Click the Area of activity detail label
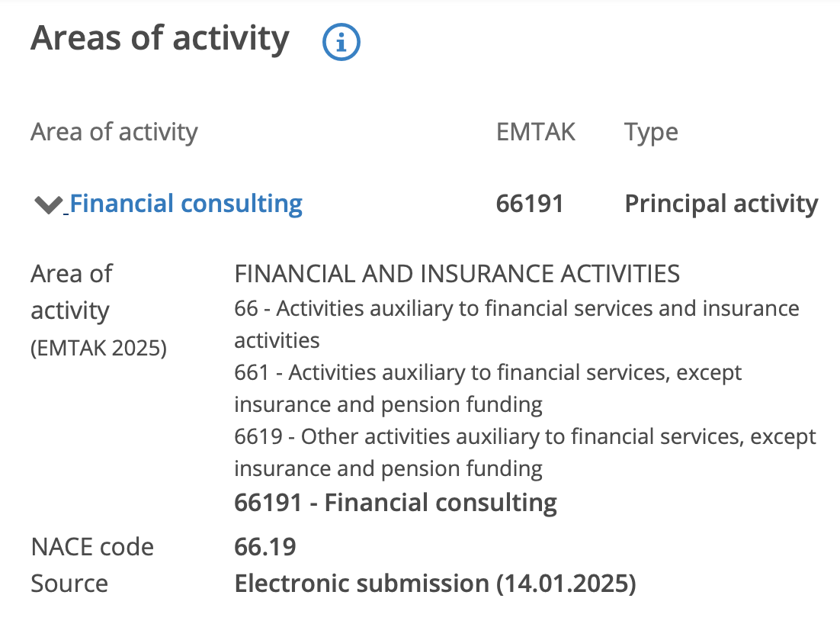The width and height of the screenshot is (840, 624). click(71, 292)
